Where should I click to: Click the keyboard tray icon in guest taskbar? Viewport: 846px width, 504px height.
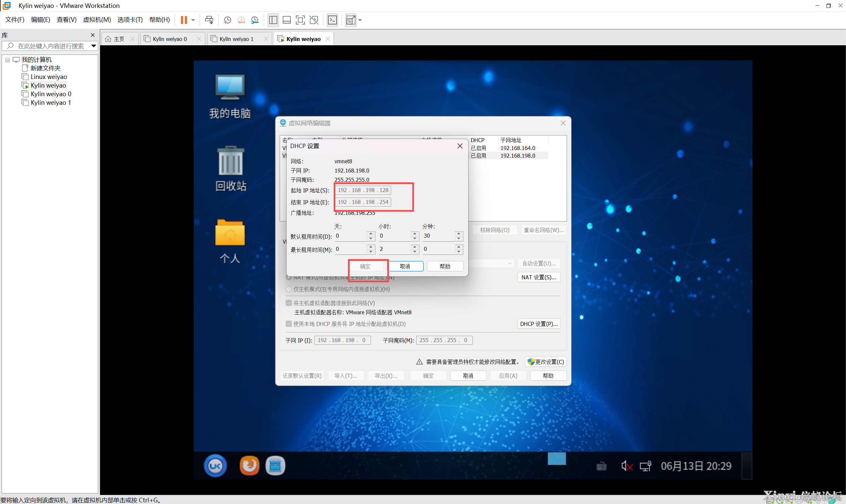(601, 466)
